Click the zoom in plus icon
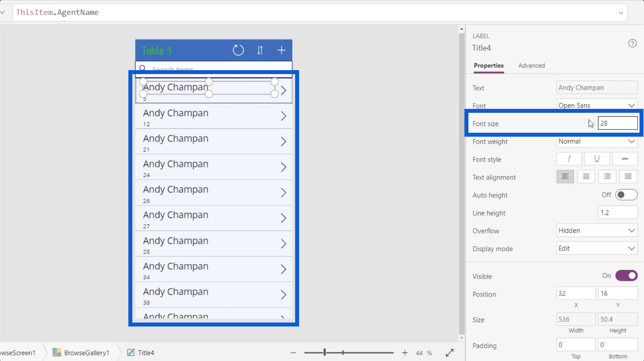Image resolution: width=644 pixels, height=361 pixels. tap(405, 353)
